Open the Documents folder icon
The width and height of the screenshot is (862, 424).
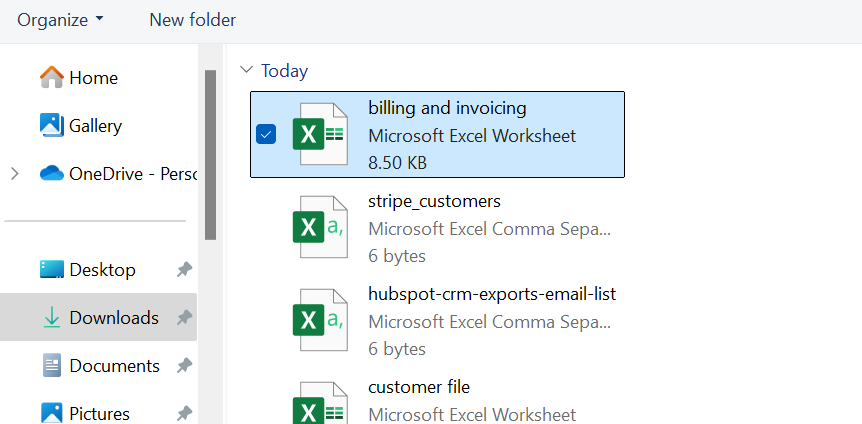(x=52, y=366)
